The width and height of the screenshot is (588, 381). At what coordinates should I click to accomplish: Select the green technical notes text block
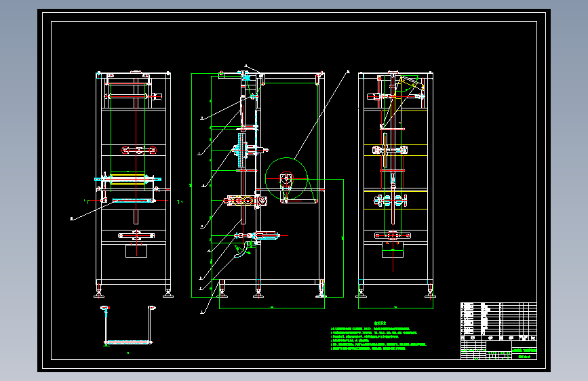378,336
